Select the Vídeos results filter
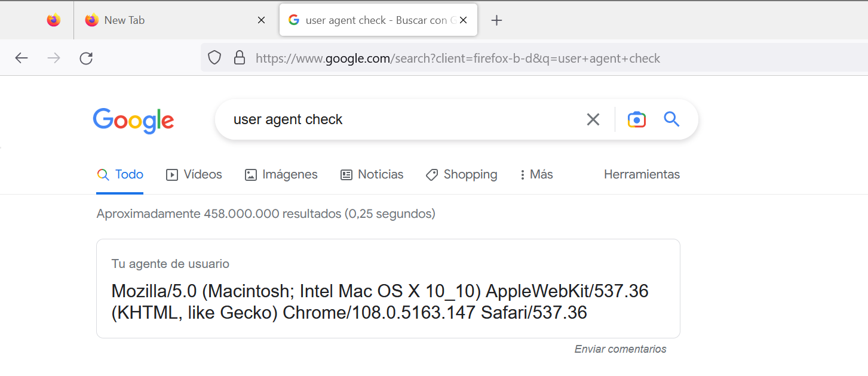The width and height of the screenshot is (868, 376). tap(194, 174)
